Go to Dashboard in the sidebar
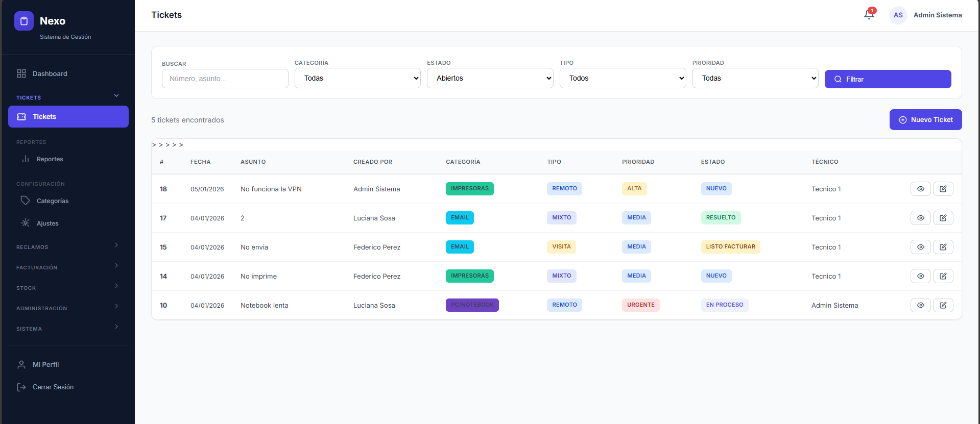 [50, 73]
